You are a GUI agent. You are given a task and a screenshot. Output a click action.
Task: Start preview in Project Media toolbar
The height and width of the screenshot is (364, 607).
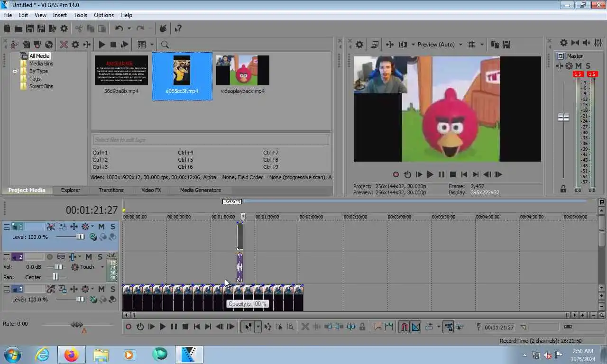(x=101, y=45)
